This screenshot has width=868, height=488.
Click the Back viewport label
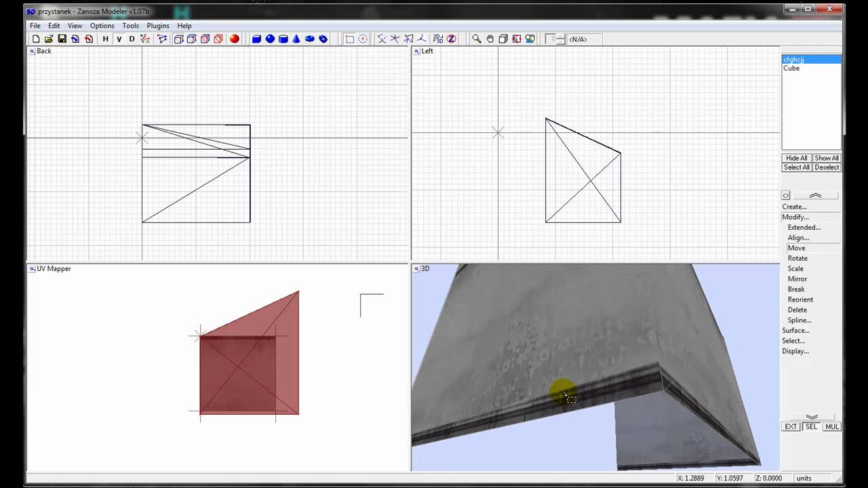point(44,51)
